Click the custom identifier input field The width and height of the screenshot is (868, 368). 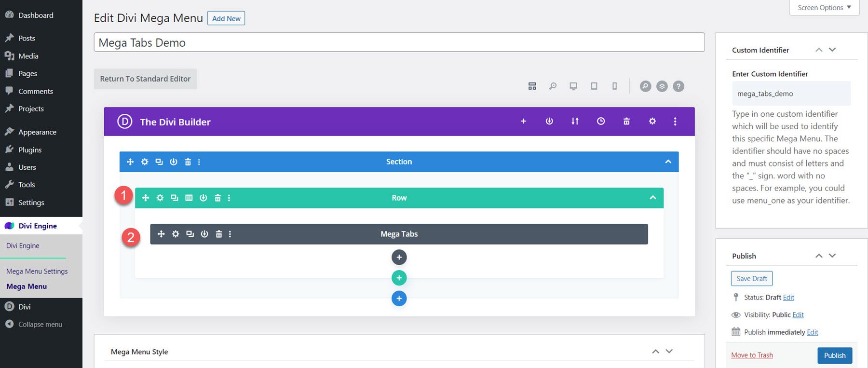click(x=791, y=94)
